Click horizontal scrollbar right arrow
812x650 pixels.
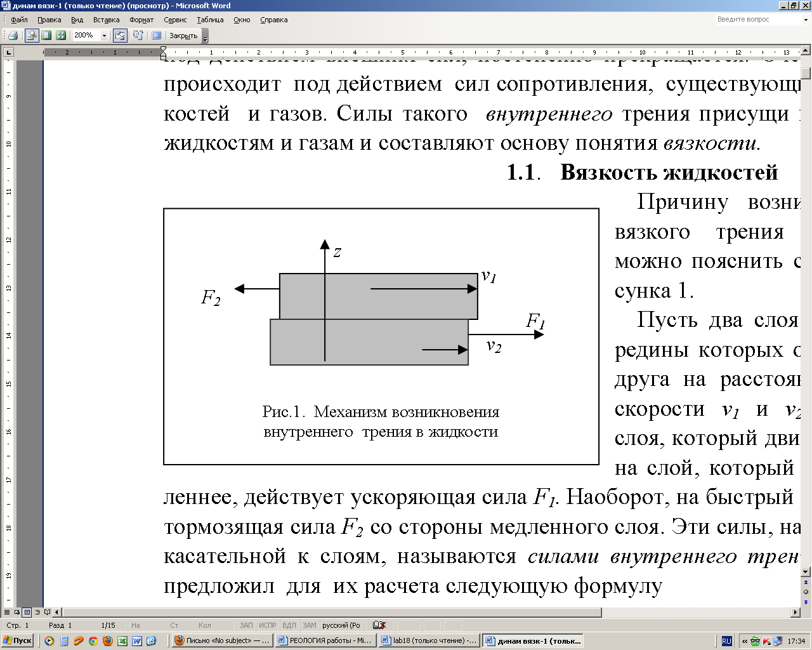796,613
